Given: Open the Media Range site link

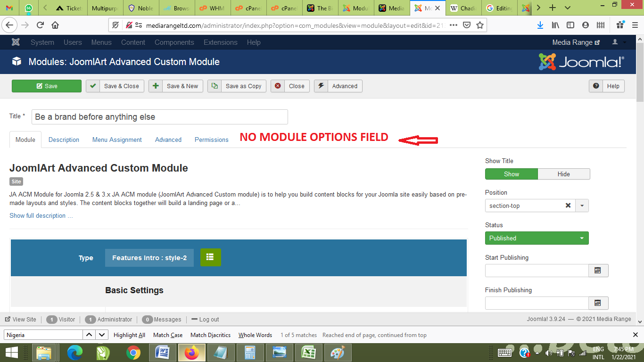Looking at the screenshot, I should 576,42.
